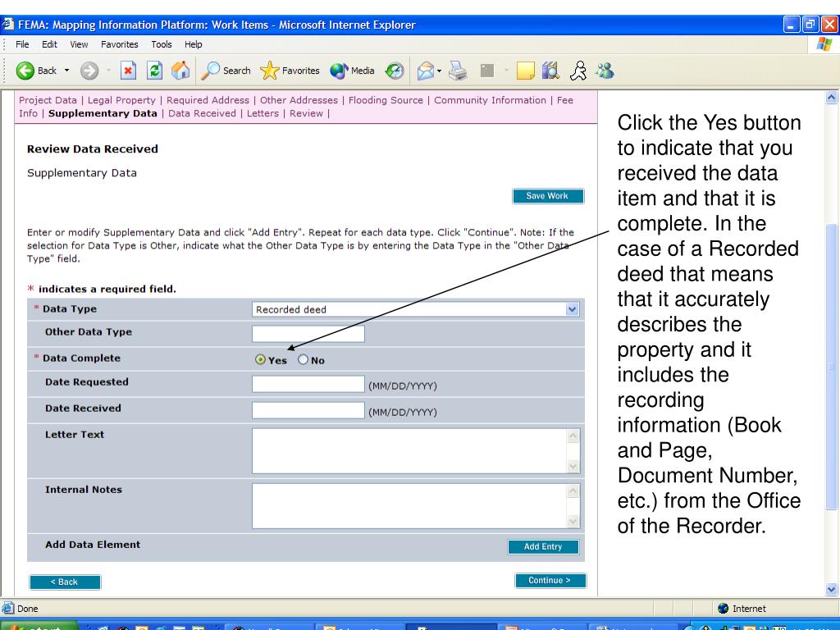The image size is (840, 630).
Task: Go to Review tab link
Action: 307,113
